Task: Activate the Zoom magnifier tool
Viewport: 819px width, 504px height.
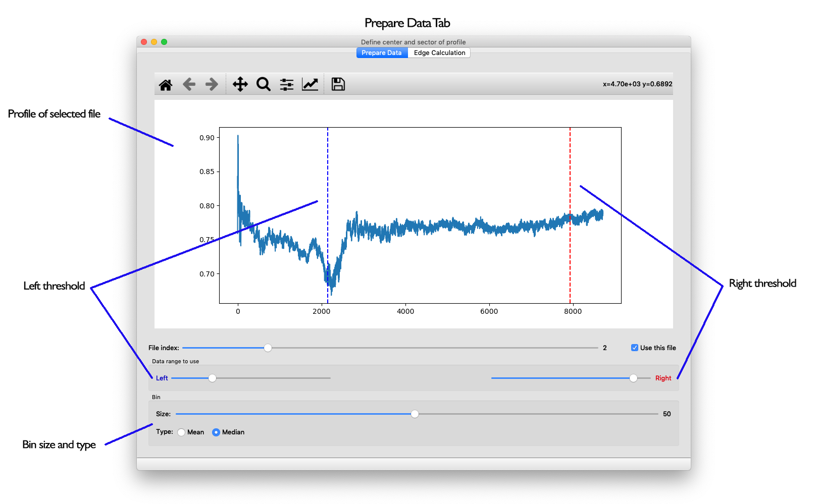Action: pyautogui.click(x=263, y=84)
